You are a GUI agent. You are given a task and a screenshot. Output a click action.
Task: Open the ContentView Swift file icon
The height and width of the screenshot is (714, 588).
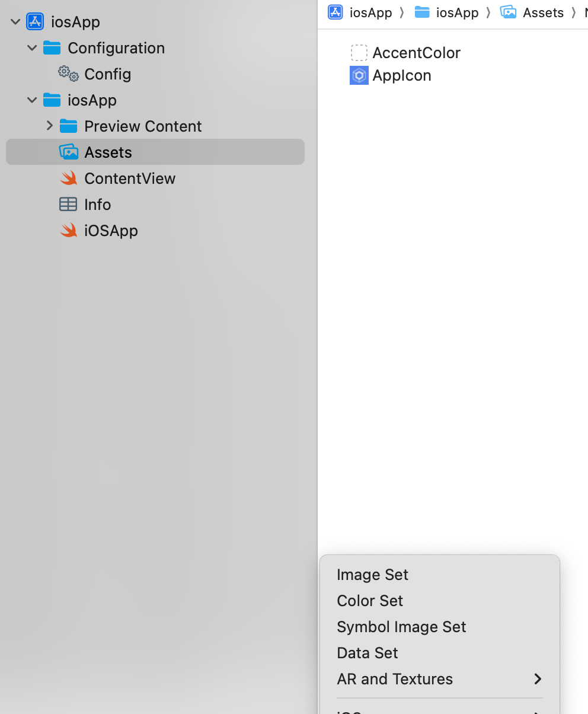tap(69, 179)
